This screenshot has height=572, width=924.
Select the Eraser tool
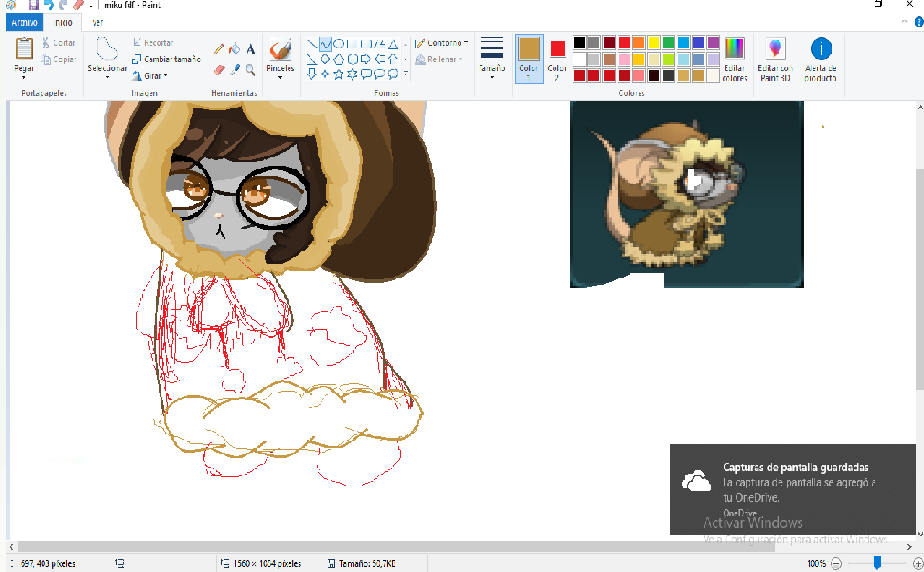tap(219, 70)
